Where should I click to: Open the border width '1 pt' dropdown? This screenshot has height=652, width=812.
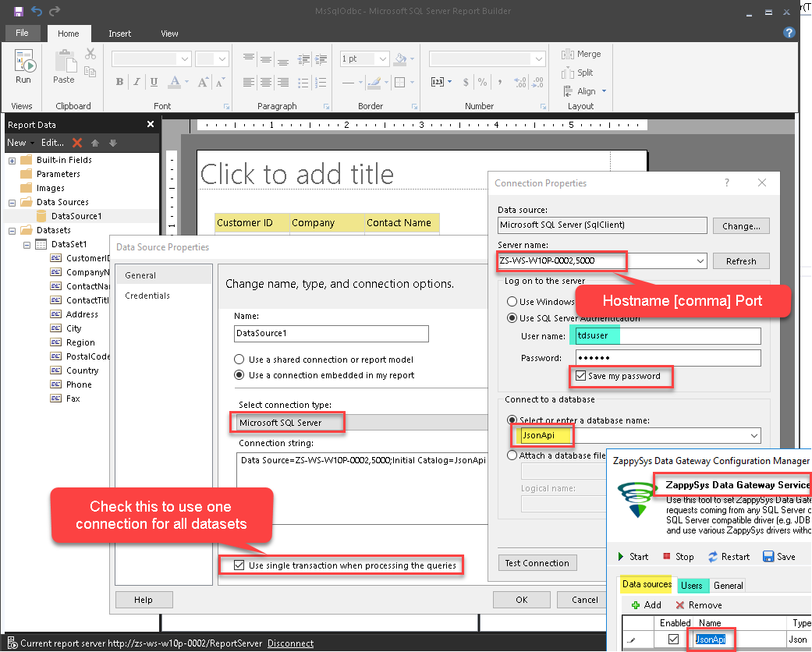point(383,59)
